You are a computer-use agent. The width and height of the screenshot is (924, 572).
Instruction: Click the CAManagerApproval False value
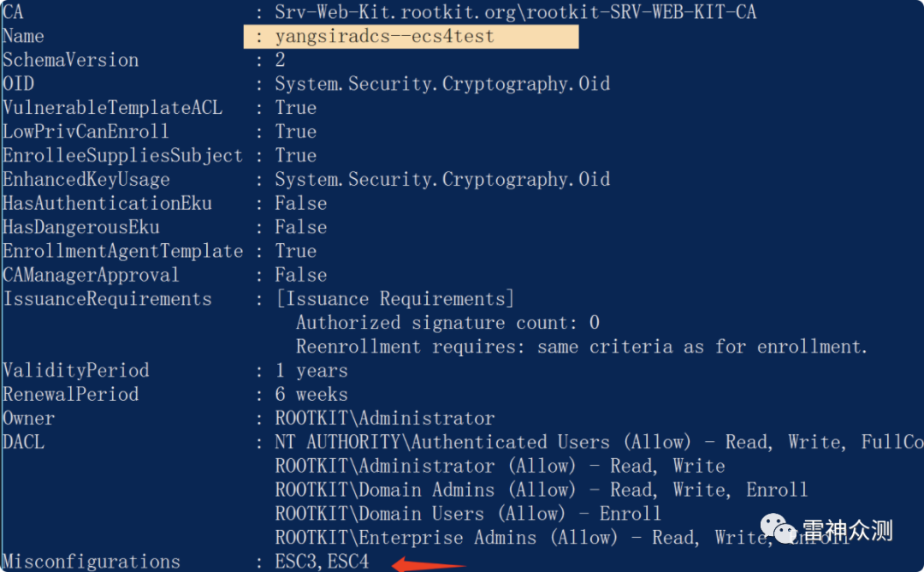pos(301,275)
